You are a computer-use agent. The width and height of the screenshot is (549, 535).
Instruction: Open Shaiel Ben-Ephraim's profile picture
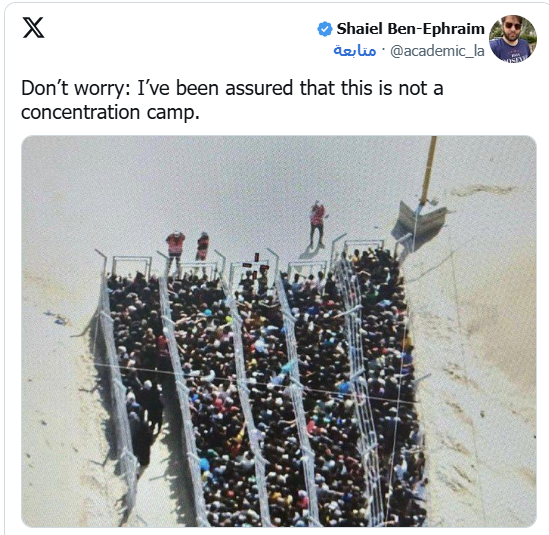click(513, 39)
